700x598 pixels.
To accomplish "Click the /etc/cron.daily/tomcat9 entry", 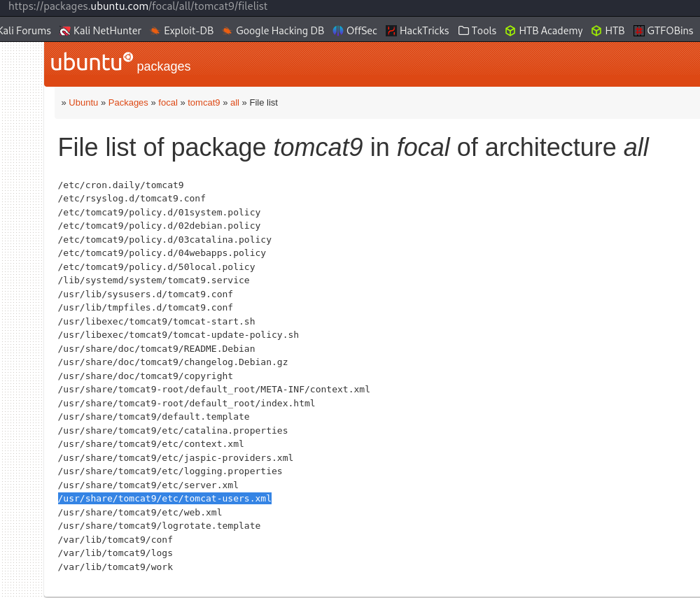I will click(x=121, y=185).
